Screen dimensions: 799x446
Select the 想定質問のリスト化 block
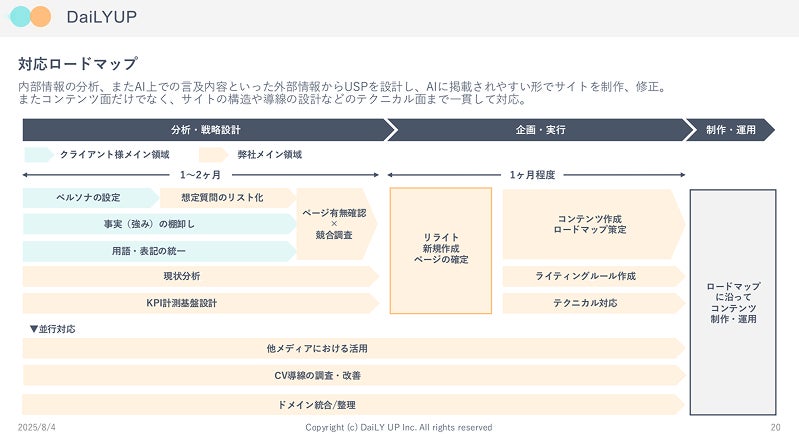(x=228, y=198)
